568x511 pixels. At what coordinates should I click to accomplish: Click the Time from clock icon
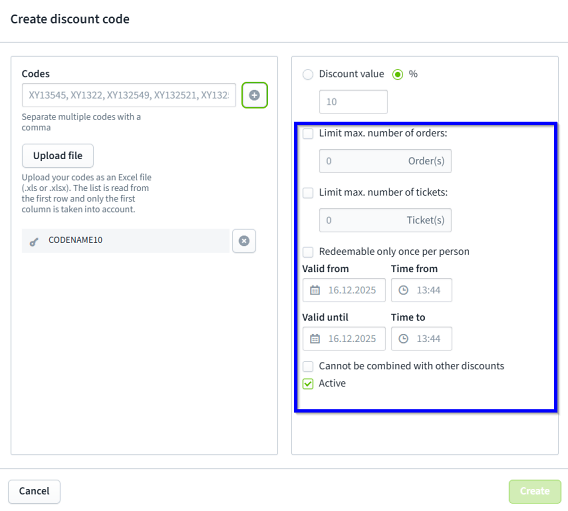click(x=403, y=290)
